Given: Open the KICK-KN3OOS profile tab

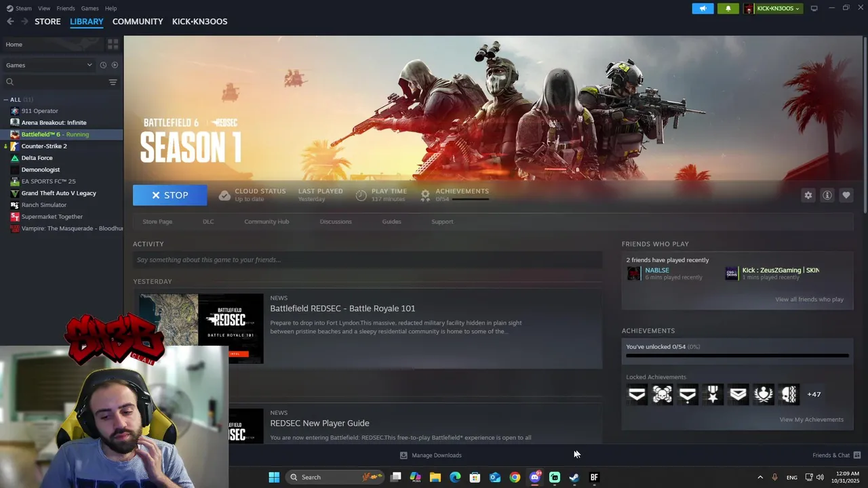Looking at the screenshot, I should pyautogui.click(x=199, y=22).
